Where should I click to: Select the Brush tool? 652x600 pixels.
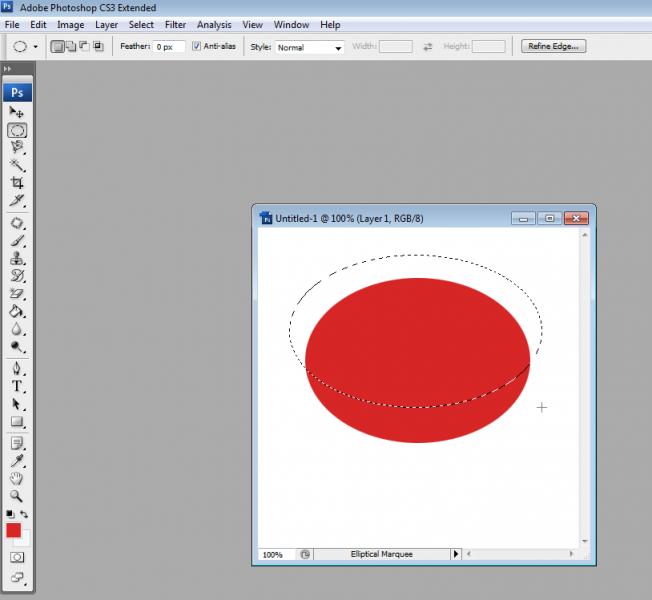click(x=17, y=241)
